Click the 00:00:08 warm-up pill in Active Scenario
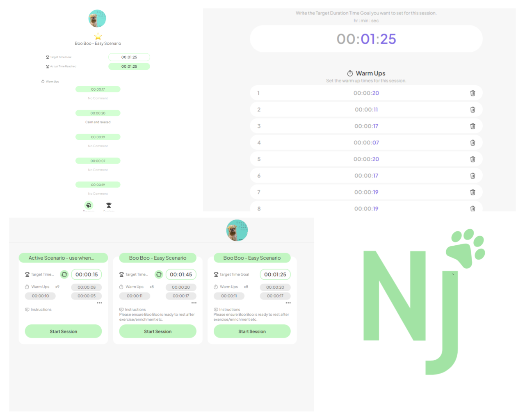The height and width of the screenshot is (420, 525). click(87, 288)
